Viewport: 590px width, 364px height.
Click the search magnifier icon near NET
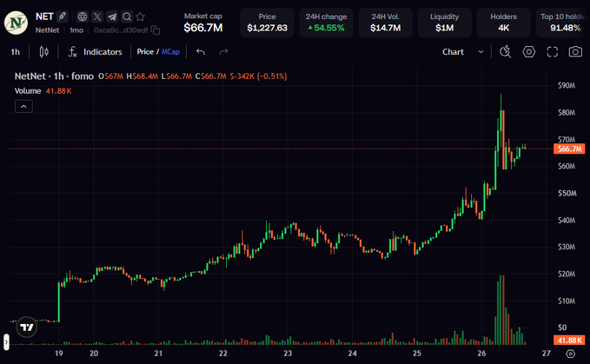pyautogui.click(x=127, y=17)
